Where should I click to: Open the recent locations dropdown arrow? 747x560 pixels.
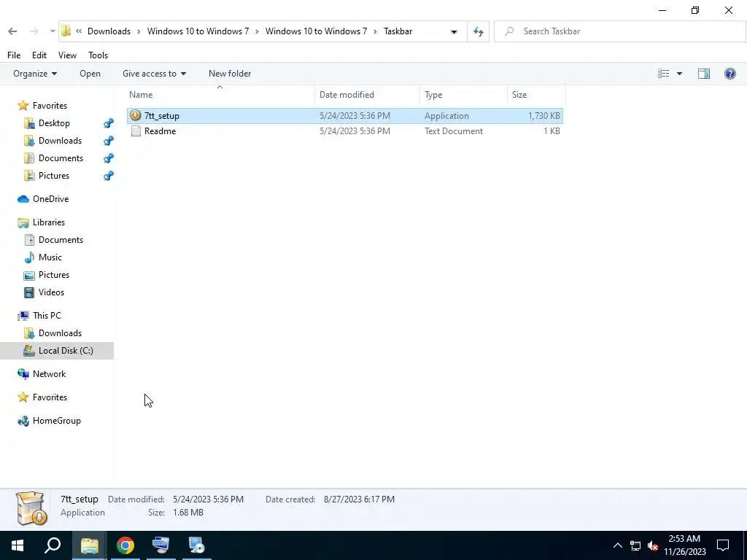pos(53,31)
